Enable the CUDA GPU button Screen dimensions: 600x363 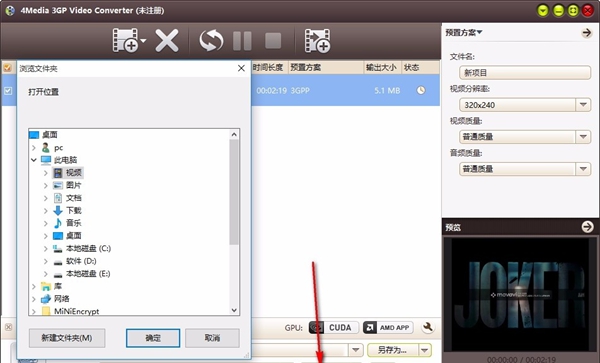click(334, 327)
